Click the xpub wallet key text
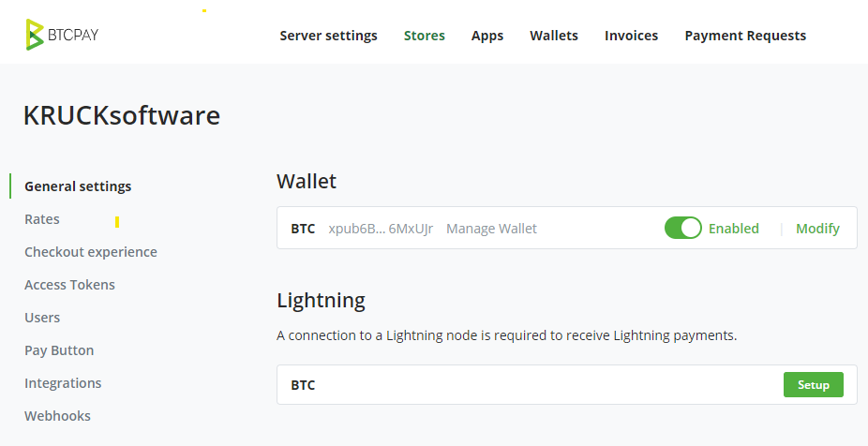 point(381,229)
